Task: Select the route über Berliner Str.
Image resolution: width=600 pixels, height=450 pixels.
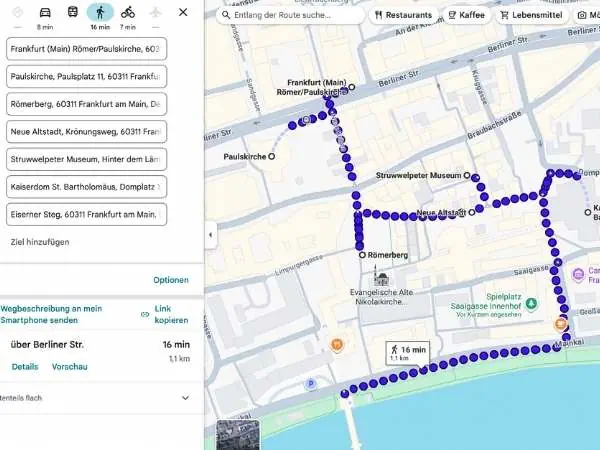Action: (x=47, y=344)
